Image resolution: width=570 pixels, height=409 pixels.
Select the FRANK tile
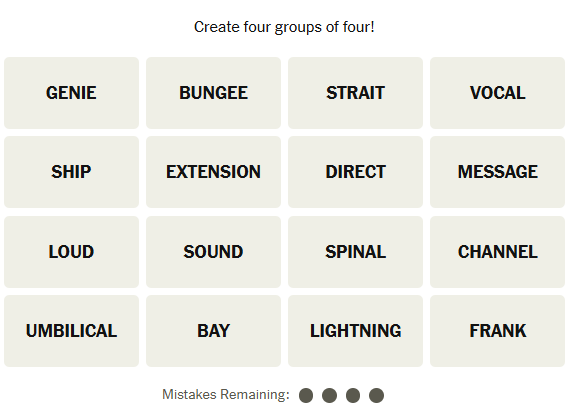coord(497,331)
